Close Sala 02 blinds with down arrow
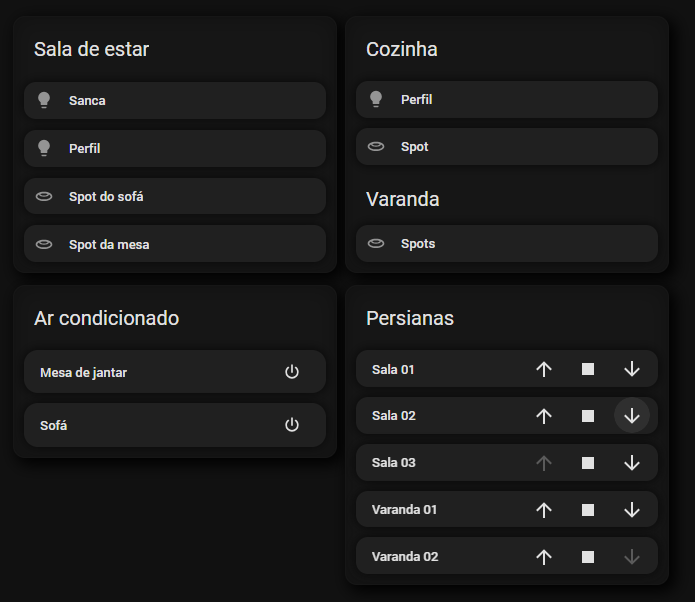 [632, 416]
